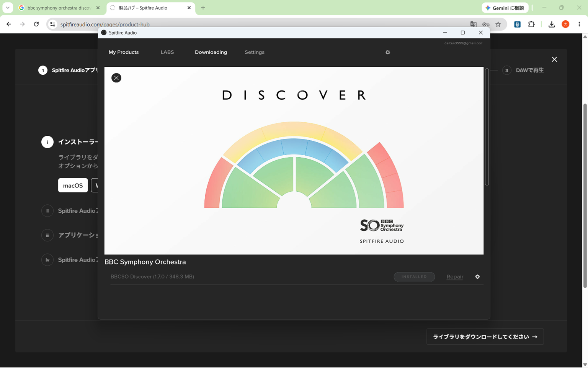The height and width of the screenshot is (368, 588).
Task: Click the Repair link for BBCSO Discover
Action: (x=455, y=277)
